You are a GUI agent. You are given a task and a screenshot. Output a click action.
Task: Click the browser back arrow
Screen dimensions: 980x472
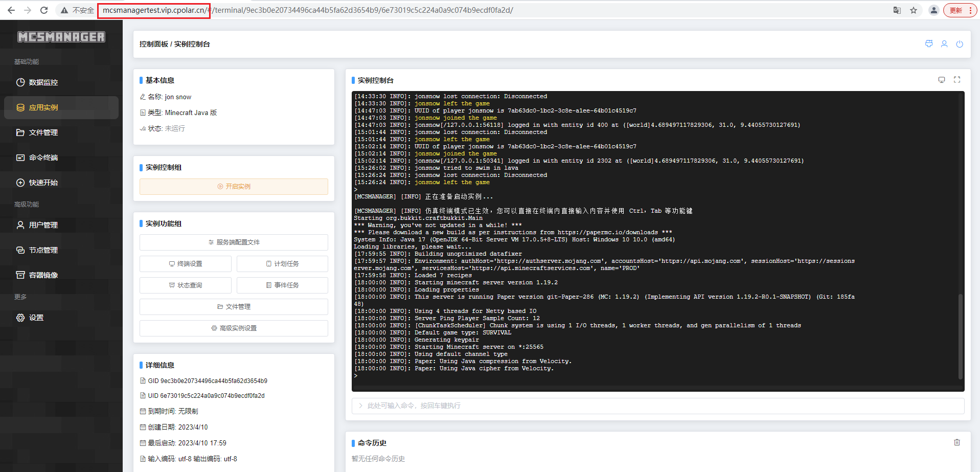(x=11, y=10)
